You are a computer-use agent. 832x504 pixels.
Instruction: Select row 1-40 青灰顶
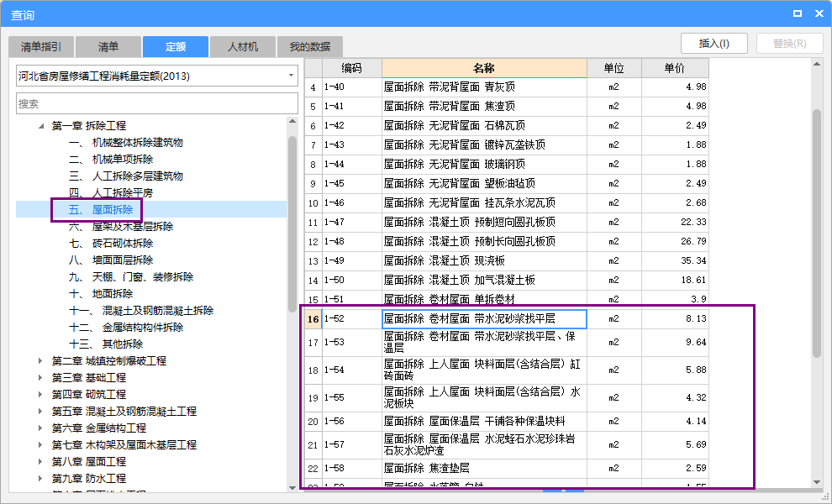pos(507,87)
